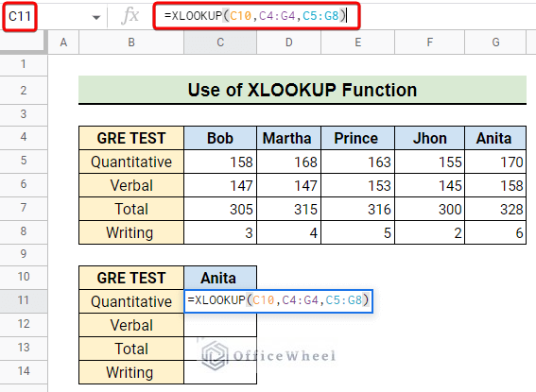Click the top table 'GRE TEST' header cell
Viewport: 536px width, 392px height.
point(131,138)
